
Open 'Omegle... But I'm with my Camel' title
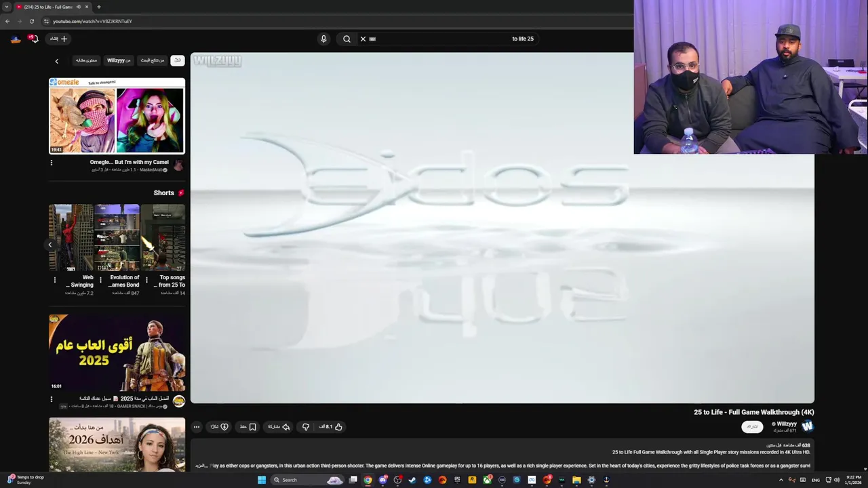tap(129, 162)
